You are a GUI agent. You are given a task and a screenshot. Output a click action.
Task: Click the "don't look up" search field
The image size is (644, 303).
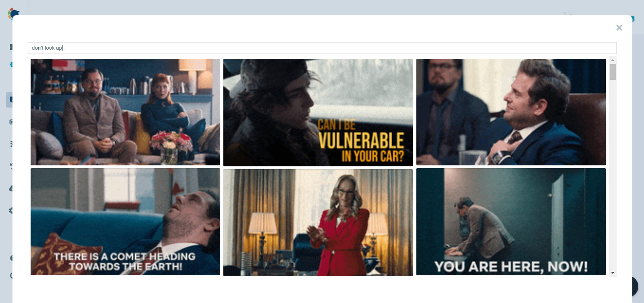click(x=322, y=48)
